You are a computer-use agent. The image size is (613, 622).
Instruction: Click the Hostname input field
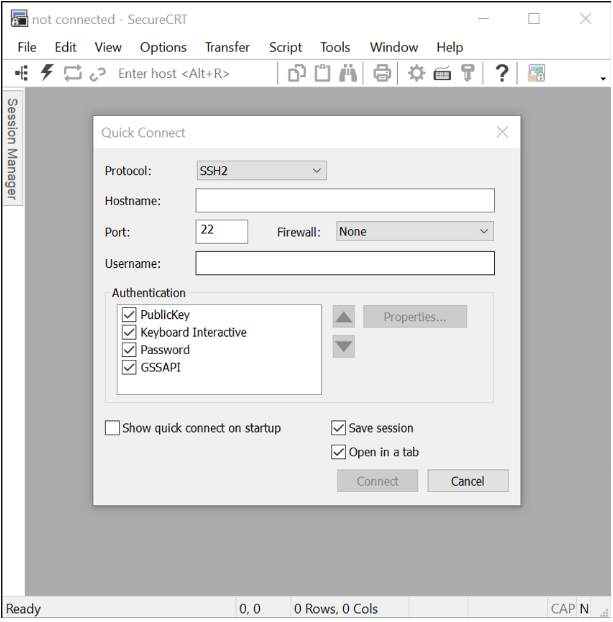pos(345,200)
